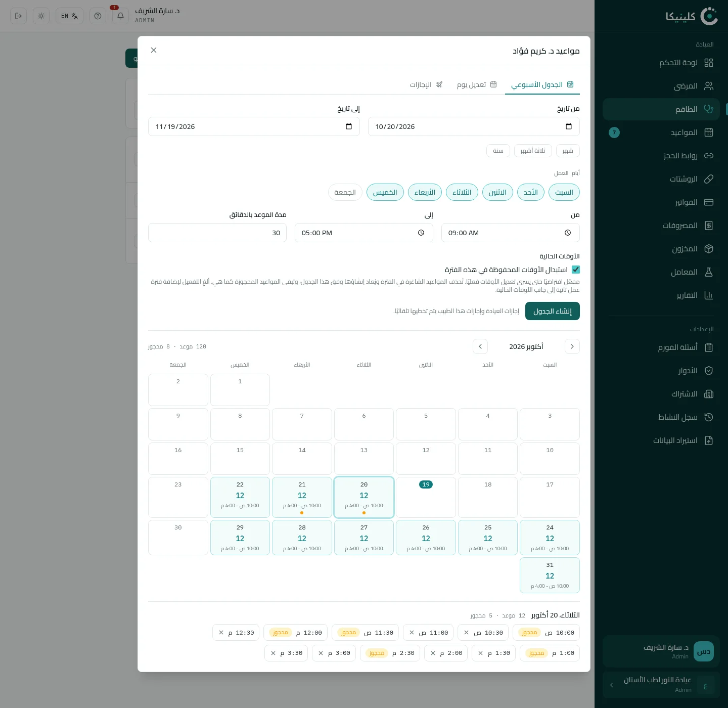Switch language with the EN button

click(x=69, y=16)
